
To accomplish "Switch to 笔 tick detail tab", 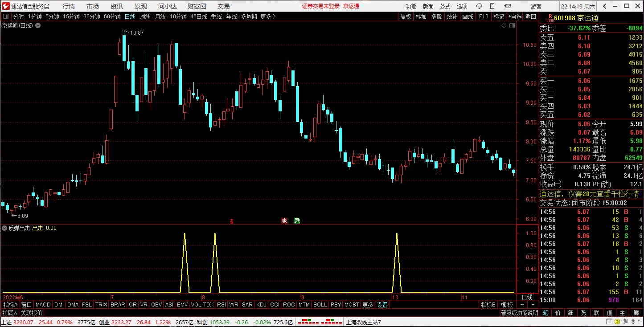I will pos(545,313).
